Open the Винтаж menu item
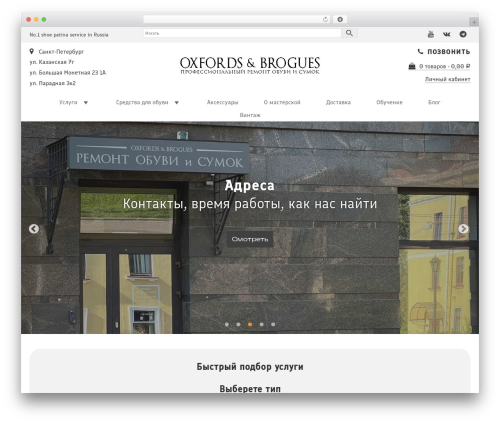The image size is (500, 423). [x=250, y=115]
